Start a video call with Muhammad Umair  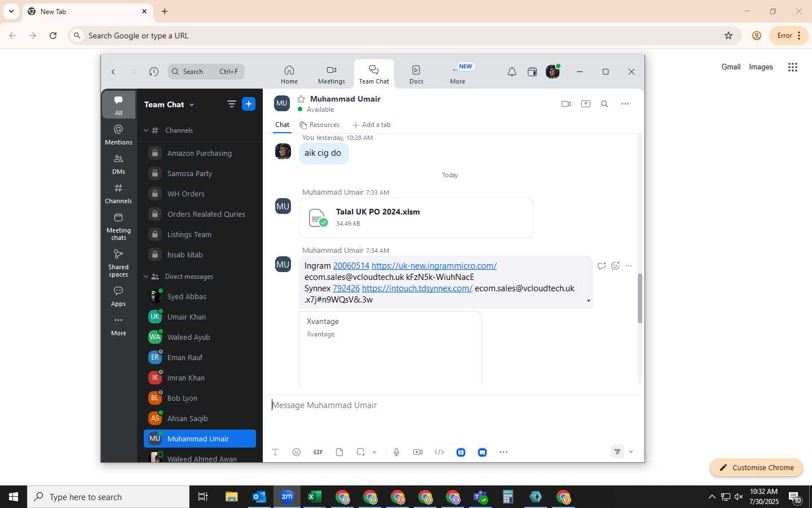[x=566, y=104]
